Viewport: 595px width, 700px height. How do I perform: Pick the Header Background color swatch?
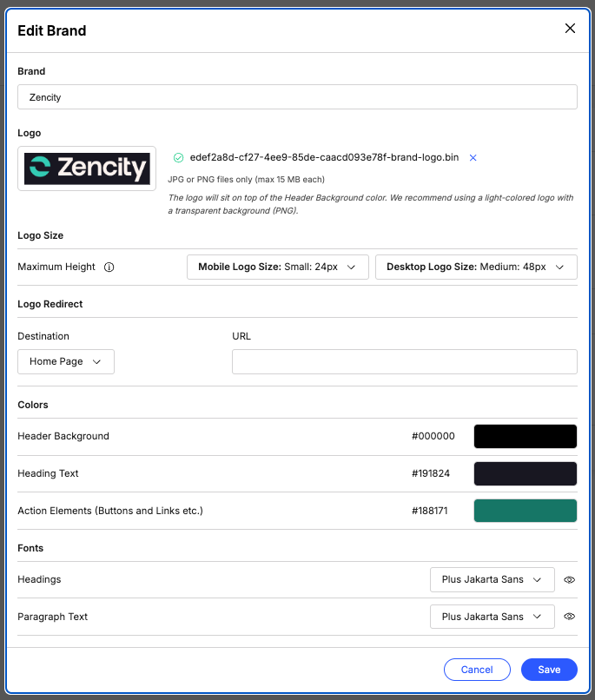click(525, 436)
